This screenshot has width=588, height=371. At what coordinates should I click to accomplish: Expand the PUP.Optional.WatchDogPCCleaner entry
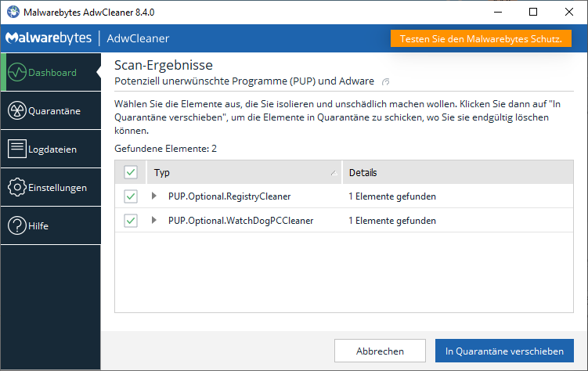154,221
